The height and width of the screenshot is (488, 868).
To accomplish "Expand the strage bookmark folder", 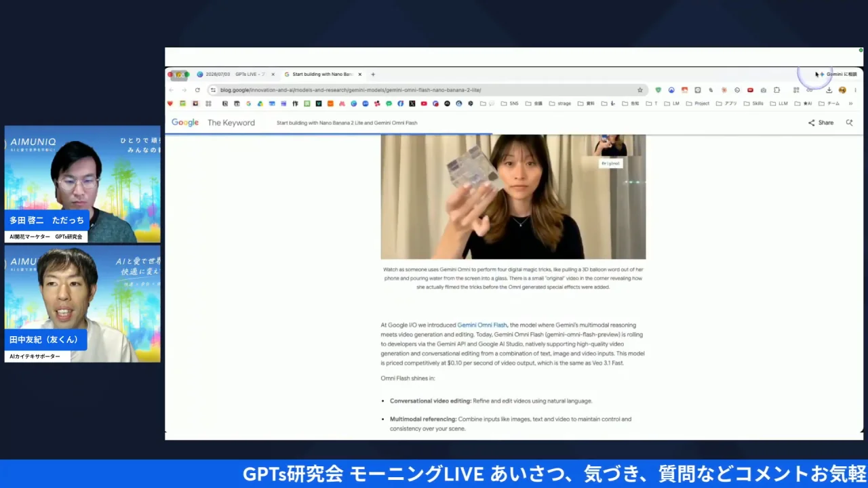I will click(x=560, y=104).
